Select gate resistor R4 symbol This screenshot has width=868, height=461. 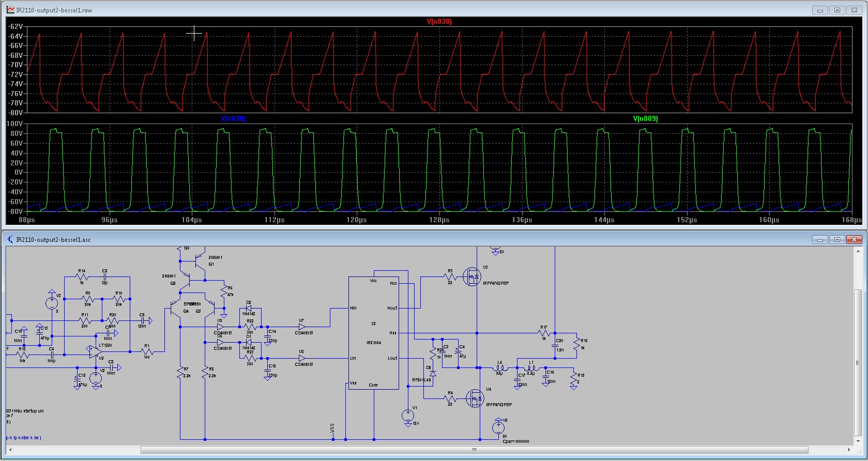[450, 398]
